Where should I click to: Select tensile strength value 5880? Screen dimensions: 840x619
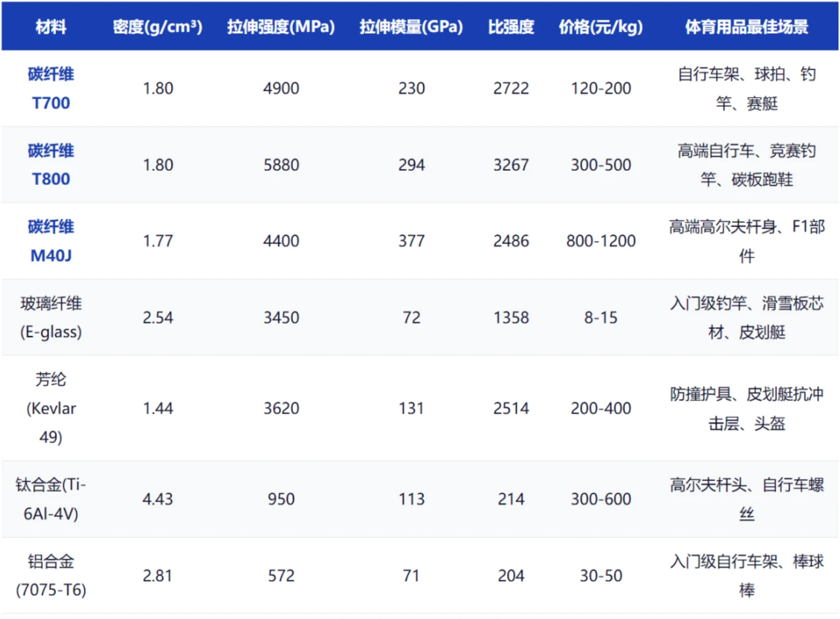pyautogui.click(x=281, y=165)
